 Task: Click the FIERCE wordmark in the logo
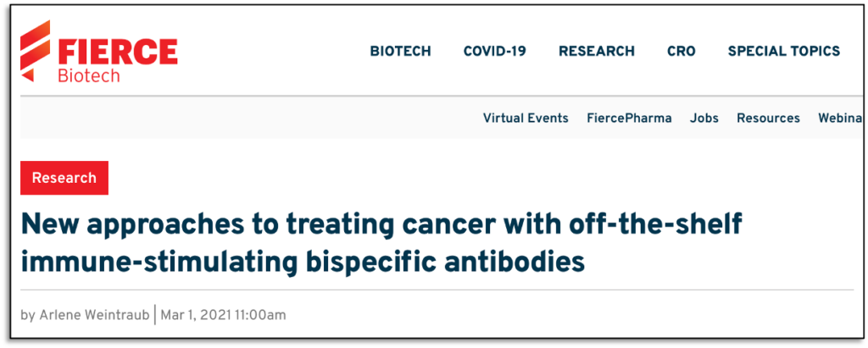click(117, 50)
